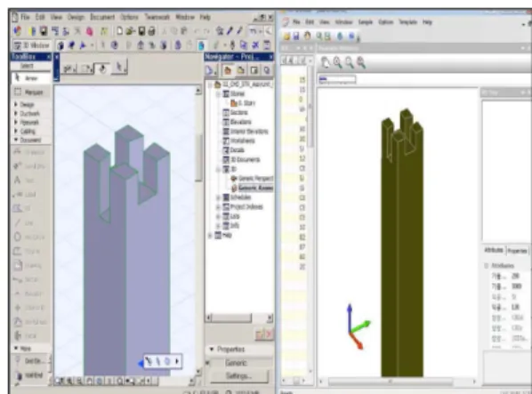The height and width of the screenshot is (394, 532).
Task: Open the Sample menu in the right window
Action: 366,22
